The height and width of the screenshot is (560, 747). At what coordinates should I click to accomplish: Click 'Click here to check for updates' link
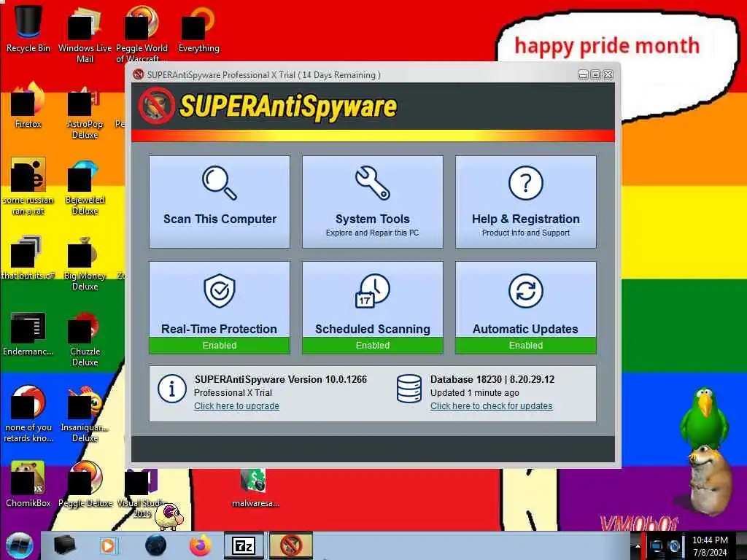491,406
